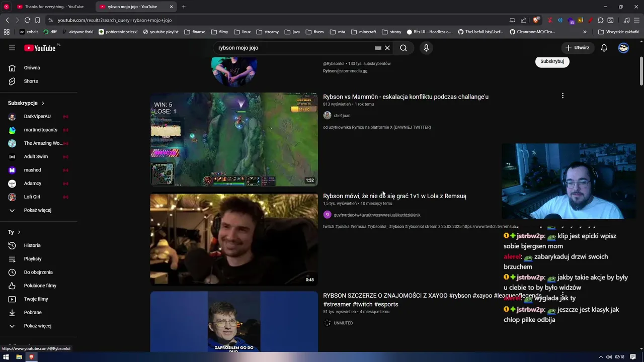Go back with browser back arrow
The image size is (644, 362).
coord(7,20)
